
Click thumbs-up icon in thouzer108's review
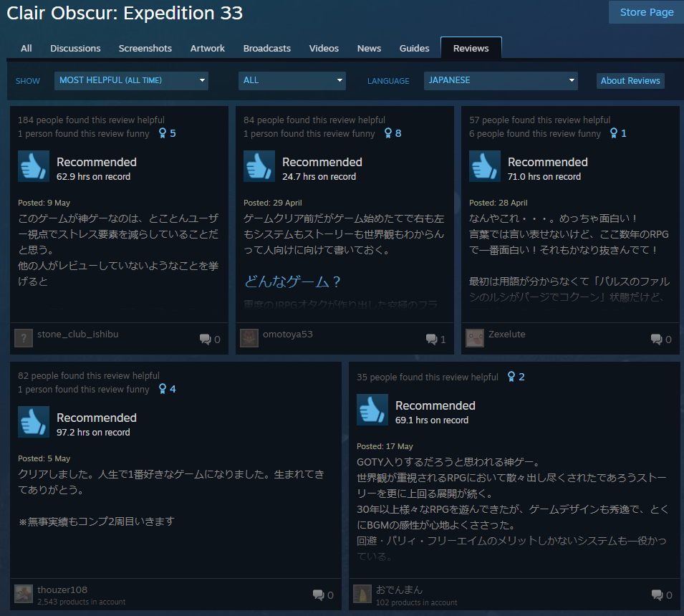[34, 422]
